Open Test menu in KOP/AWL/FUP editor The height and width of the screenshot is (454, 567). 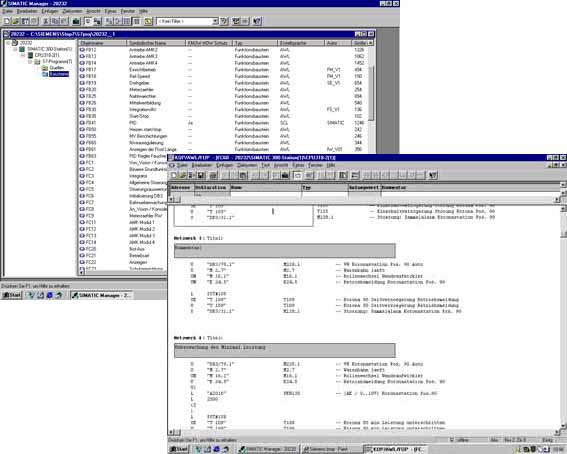click(265, 165)
